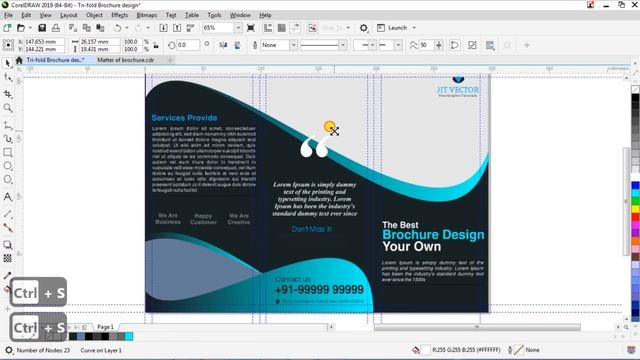Click Full-screen preview icon
Viewport: 640px width, 360px height.
click(251, 28)
